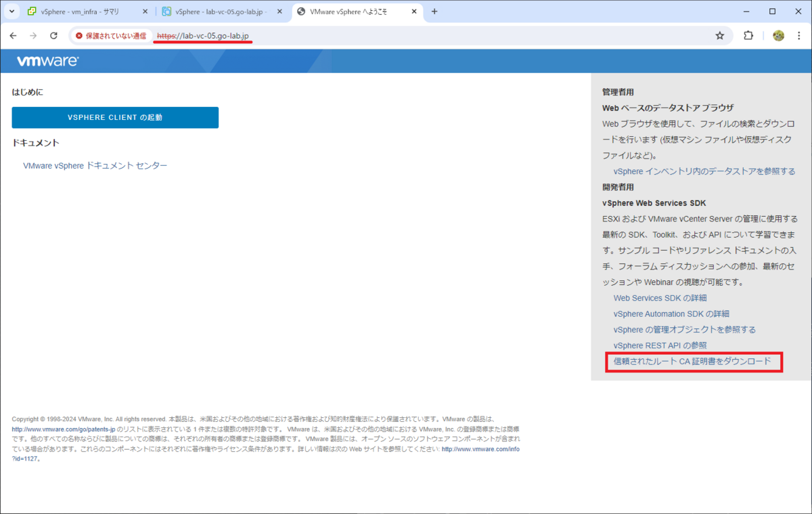Screen dimensions: 812x514
Task: Click the 開発者用 heading
Action: pyautogui.click(x=618, y=187)
